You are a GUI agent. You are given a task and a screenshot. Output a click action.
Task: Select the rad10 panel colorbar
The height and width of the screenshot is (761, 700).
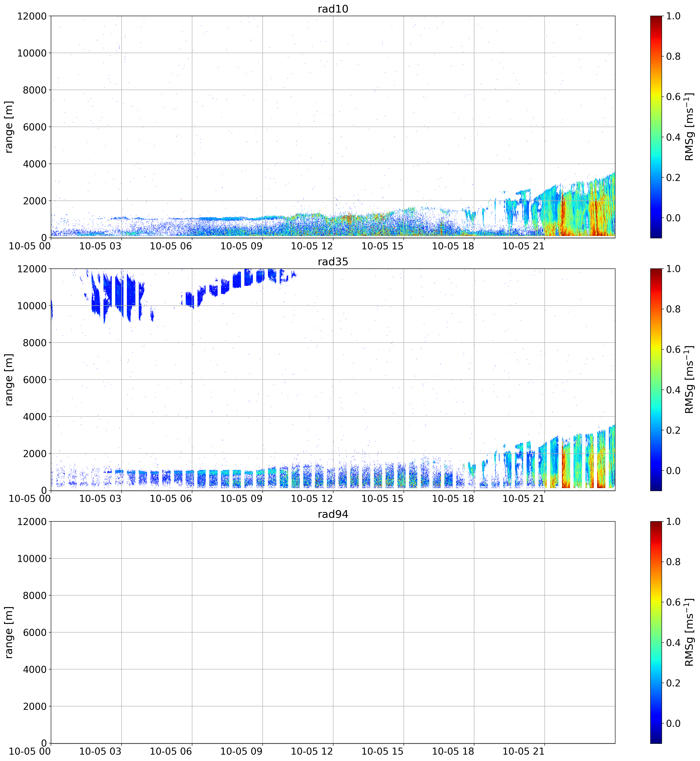coord(656,127)
